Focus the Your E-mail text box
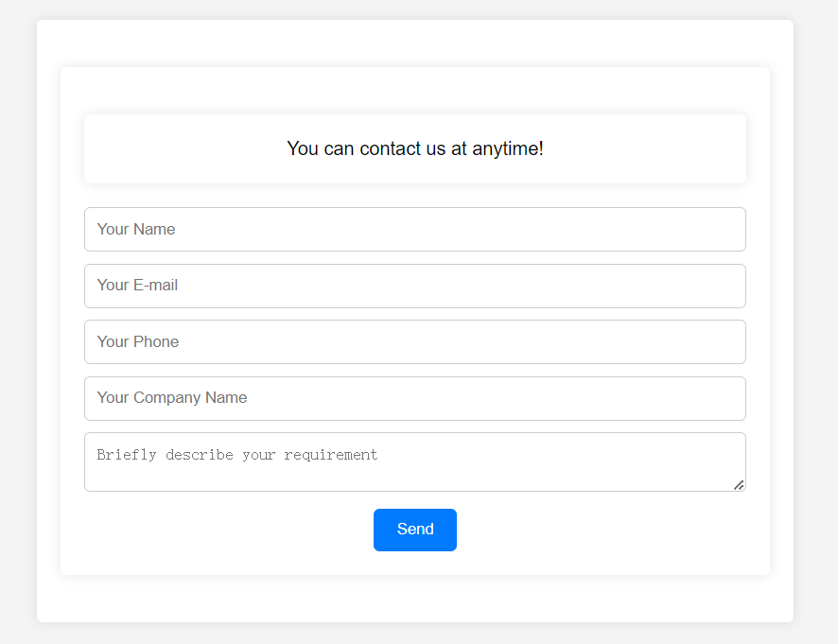This screenshot has width=838, height=644. (x=414, y=286)
